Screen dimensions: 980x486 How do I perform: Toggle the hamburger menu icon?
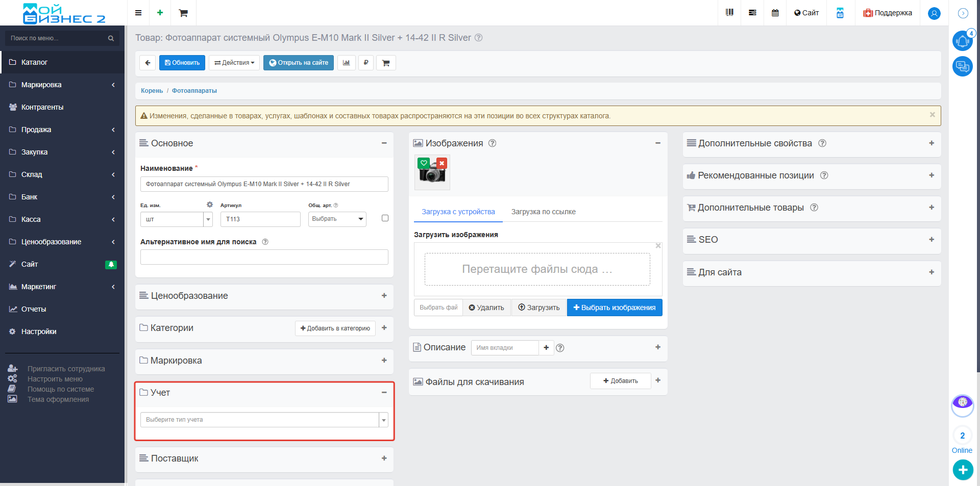pyautogui.click(x=138, y=13)
